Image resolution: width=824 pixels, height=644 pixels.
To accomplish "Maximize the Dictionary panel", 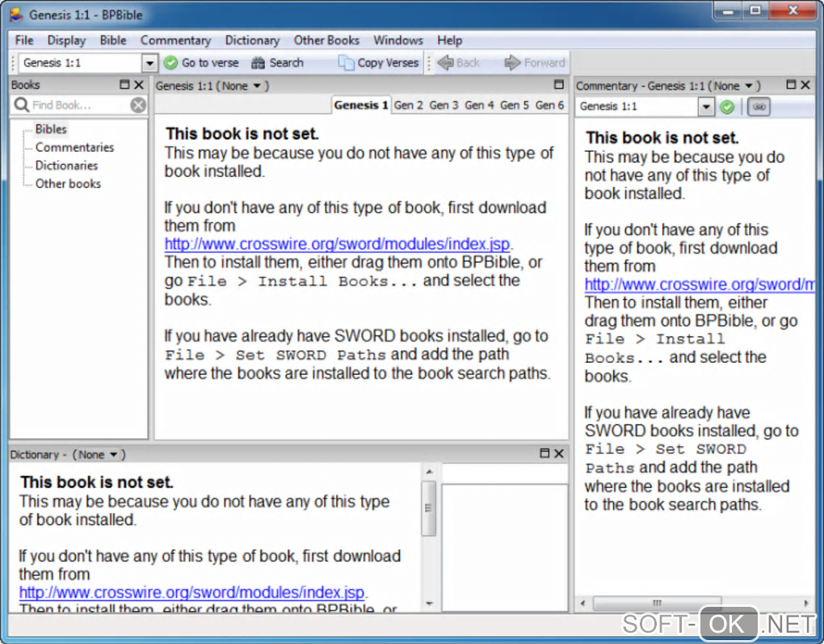I will pos(544,453).
